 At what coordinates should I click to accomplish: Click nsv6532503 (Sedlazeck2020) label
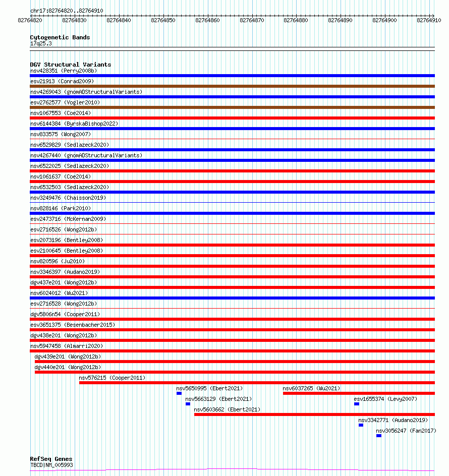point(70,187)
